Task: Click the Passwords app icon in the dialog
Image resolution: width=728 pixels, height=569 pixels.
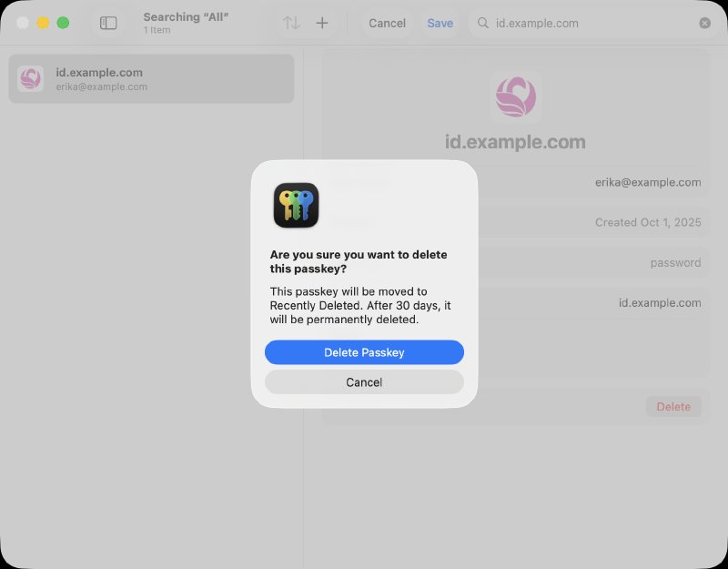Action: 295,206
